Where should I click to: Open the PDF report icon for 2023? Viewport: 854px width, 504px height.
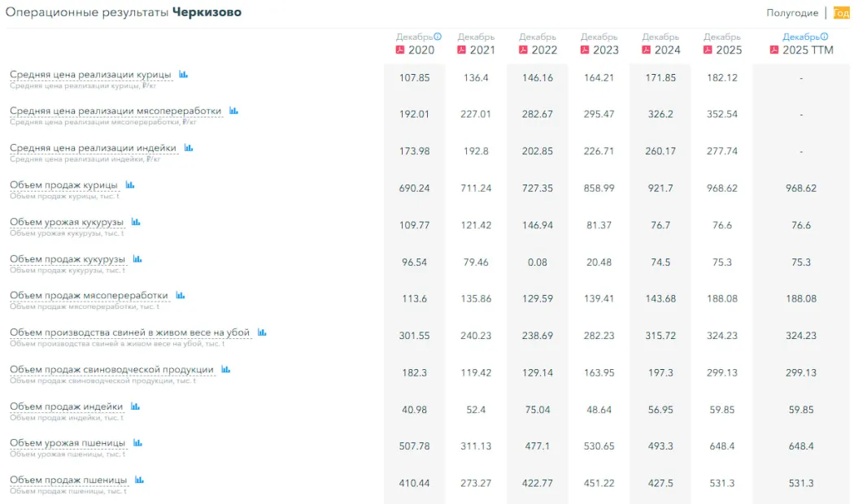coord(585,50)
